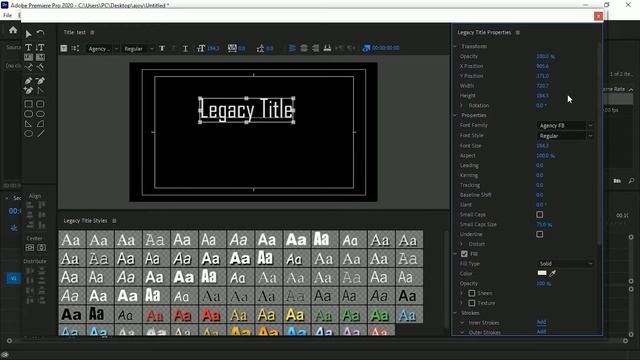
Task: Align title text to the left
Action: 292,48
